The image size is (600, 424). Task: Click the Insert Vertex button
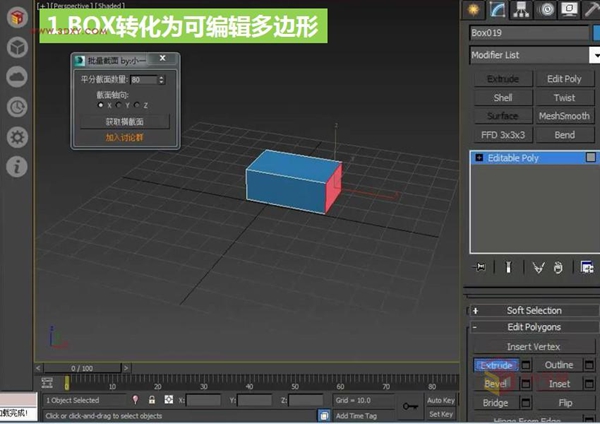click(533, 347)
